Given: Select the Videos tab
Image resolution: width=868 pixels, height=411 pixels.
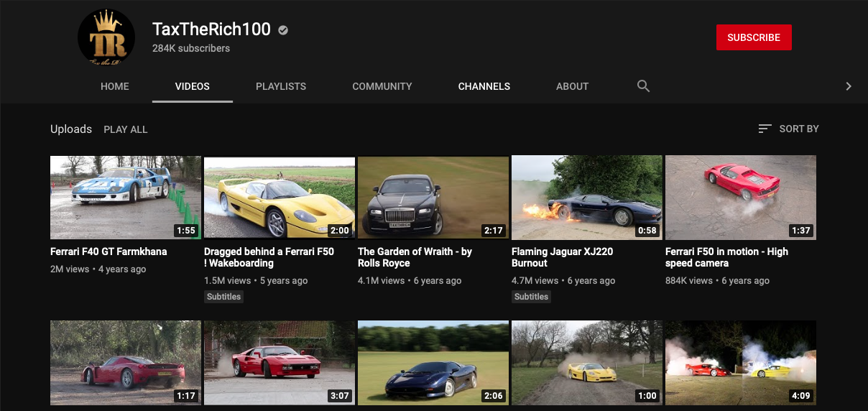Looking at the screenshot, I should pos(193,86).
